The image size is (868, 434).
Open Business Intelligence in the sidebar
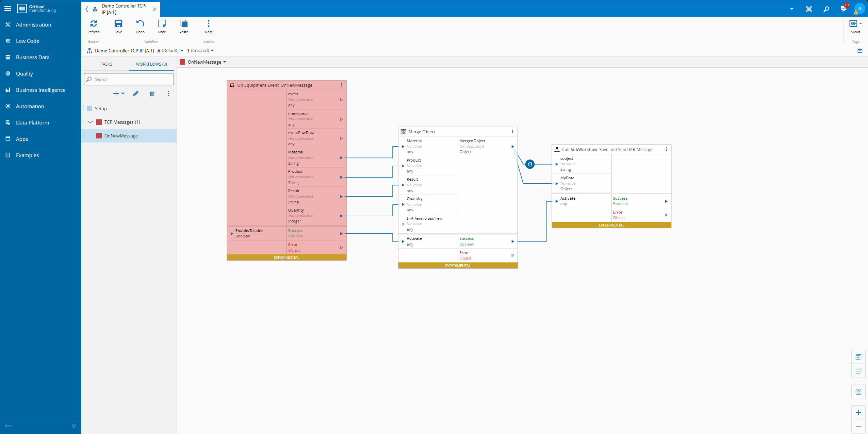pos(40,90)
